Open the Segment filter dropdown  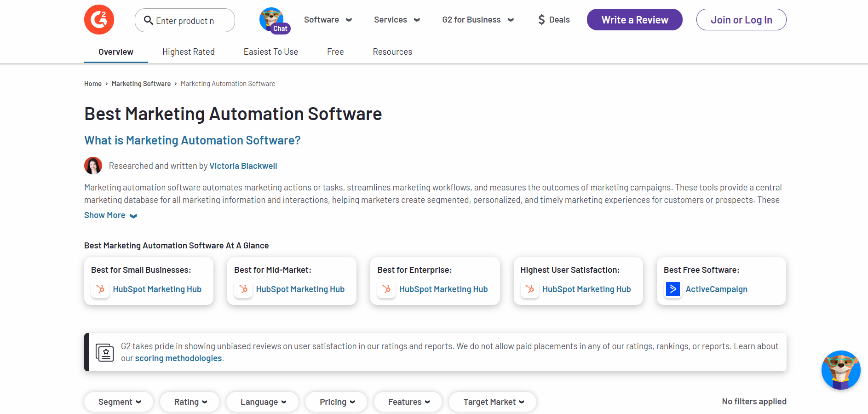(x=119, y=402)
